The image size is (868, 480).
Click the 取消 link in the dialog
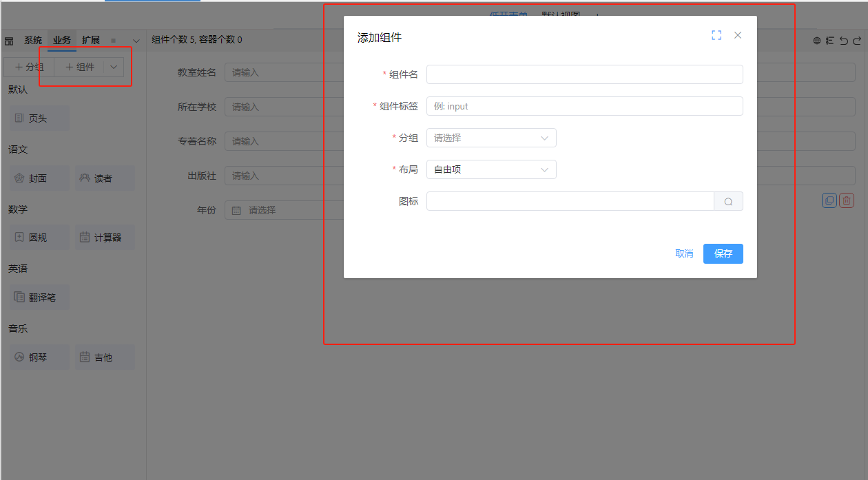(684, 253)
